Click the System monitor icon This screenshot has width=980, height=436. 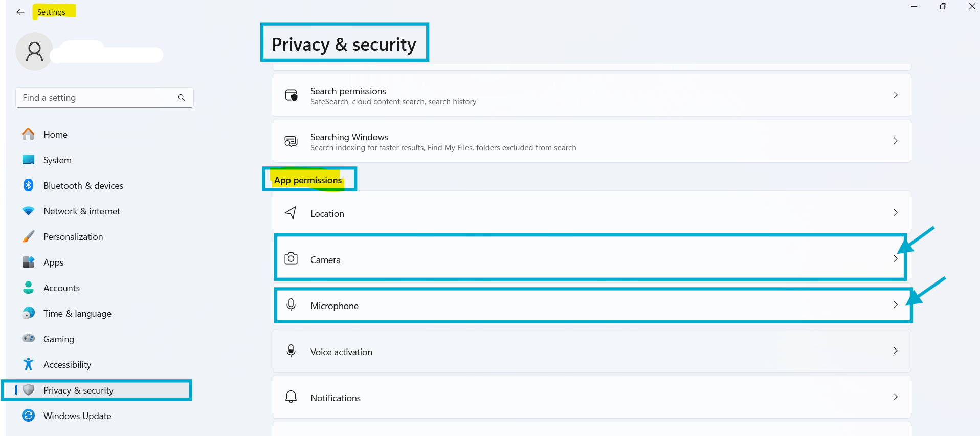pyautogui.click(x=29, y=160)
